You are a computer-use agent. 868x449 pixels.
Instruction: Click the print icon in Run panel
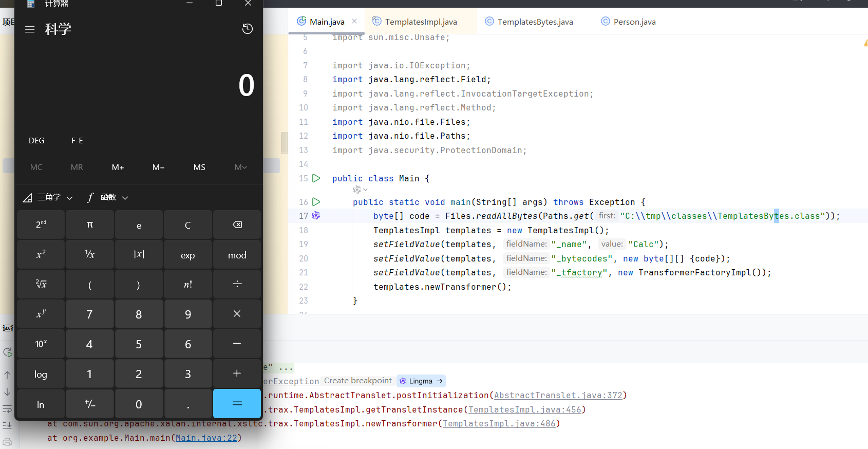(7, 442)
